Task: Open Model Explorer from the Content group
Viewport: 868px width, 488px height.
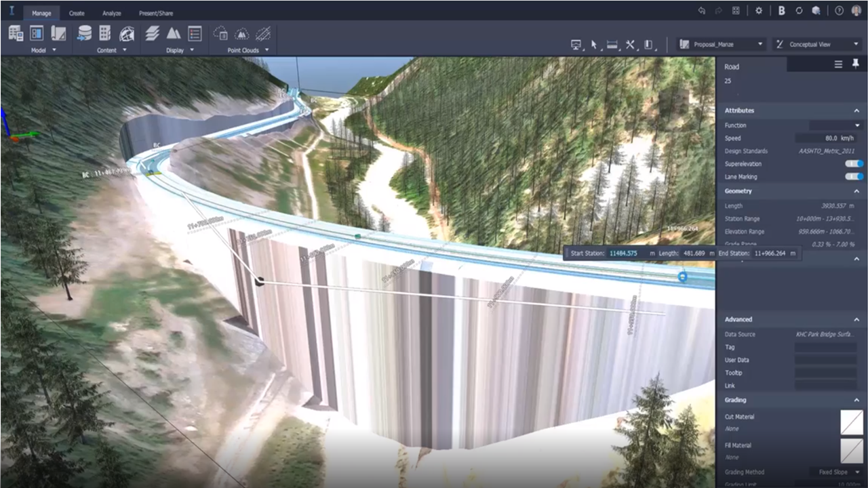Action: tap(106, 33)
